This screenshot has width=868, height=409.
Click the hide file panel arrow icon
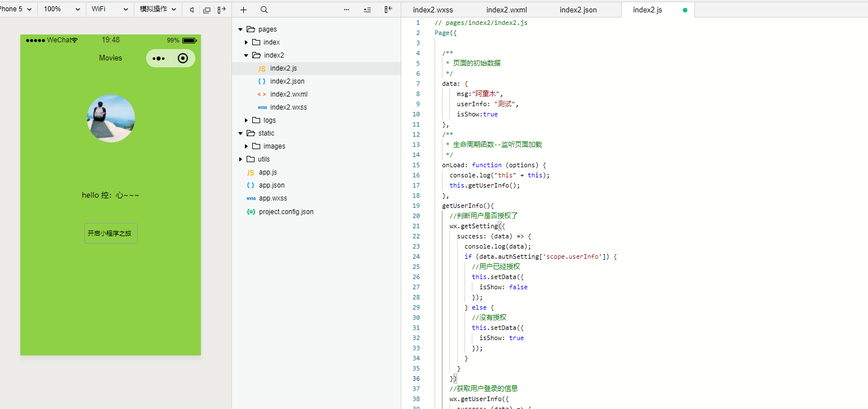tap(388, 10)
